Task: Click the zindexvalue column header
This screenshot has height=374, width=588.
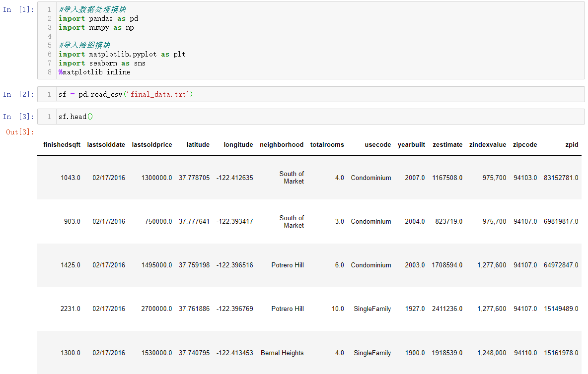Action: (x=488, y=144)
